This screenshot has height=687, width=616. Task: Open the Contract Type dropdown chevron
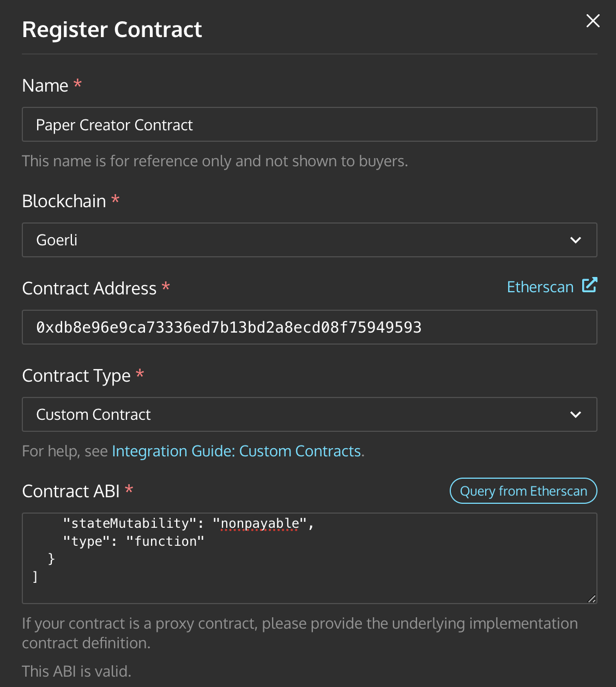coord(575,414)
